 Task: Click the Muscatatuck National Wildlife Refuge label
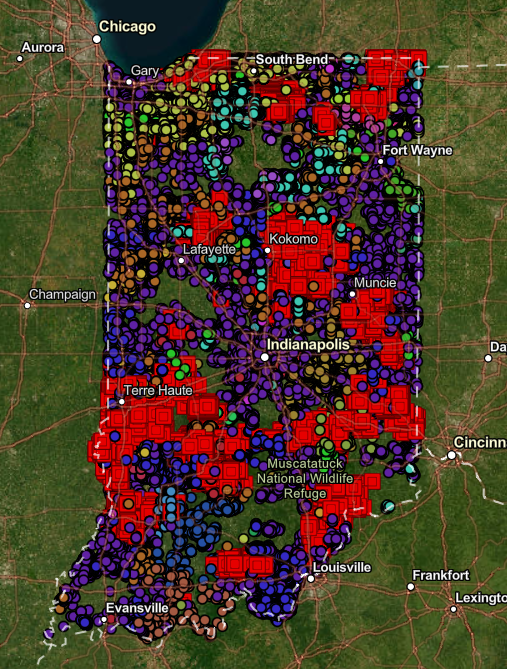click(x=305, y=479)
